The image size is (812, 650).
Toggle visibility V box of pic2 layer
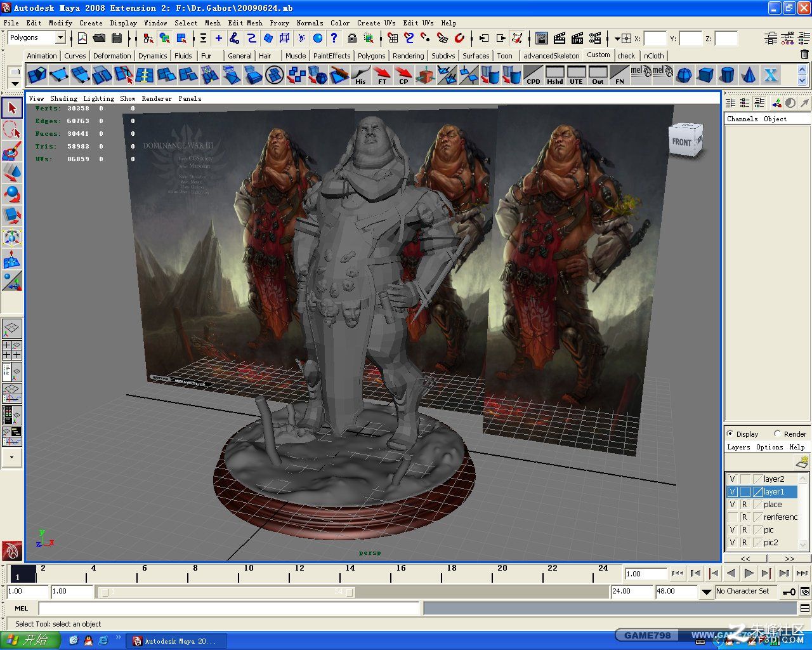tap(733, 543)
